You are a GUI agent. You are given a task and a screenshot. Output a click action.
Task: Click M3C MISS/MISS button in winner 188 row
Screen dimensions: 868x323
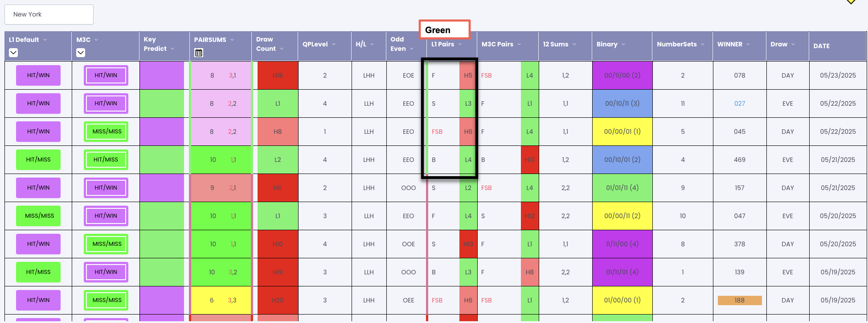(x=106, y=300)
